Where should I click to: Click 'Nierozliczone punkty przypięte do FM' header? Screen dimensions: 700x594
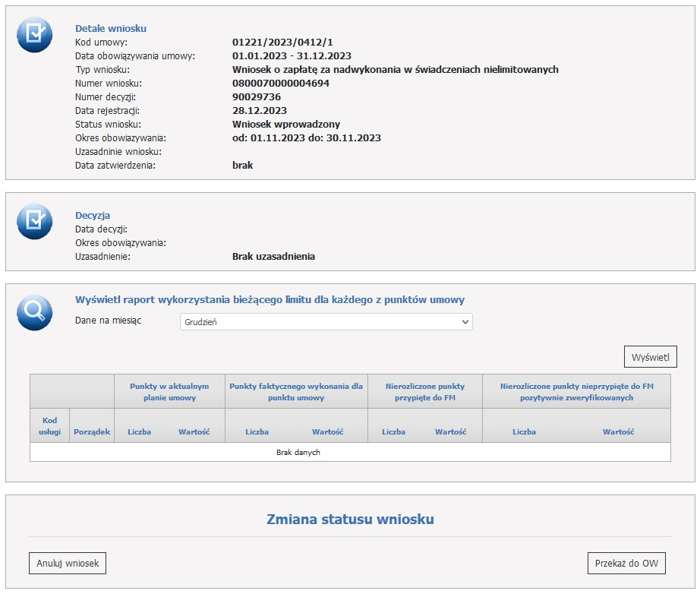424,391
